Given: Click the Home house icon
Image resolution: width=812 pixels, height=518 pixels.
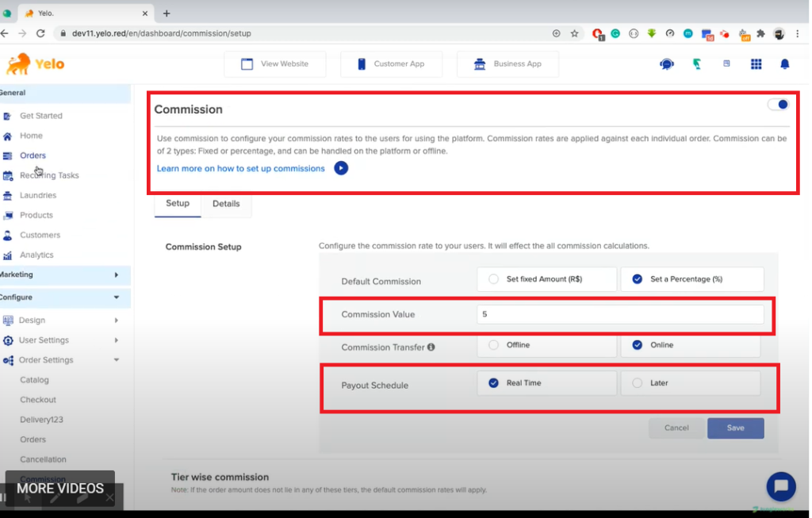Looking at the screenshot, I should [7, 136].
